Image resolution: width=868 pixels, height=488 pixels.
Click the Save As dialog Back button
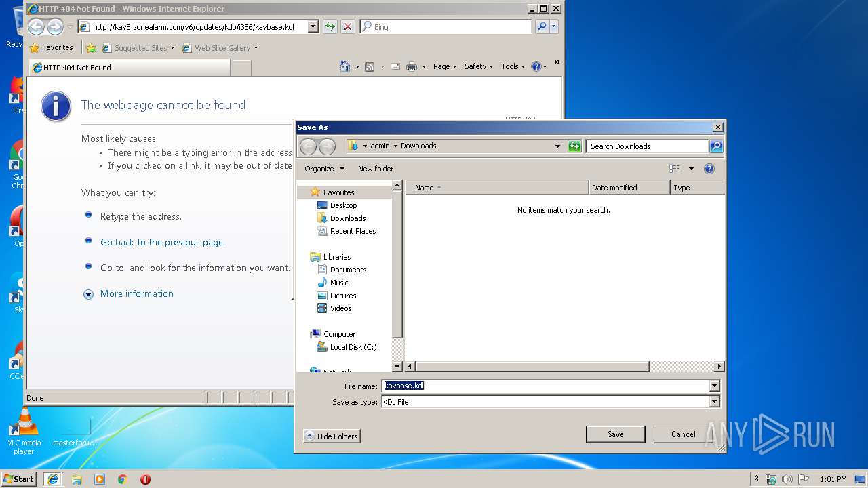click(308, 146)
